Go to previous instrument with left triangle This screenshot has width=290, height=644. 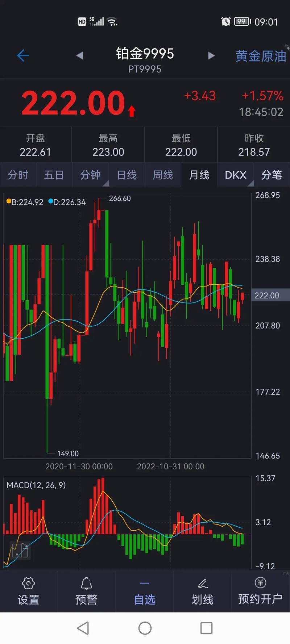80,55
